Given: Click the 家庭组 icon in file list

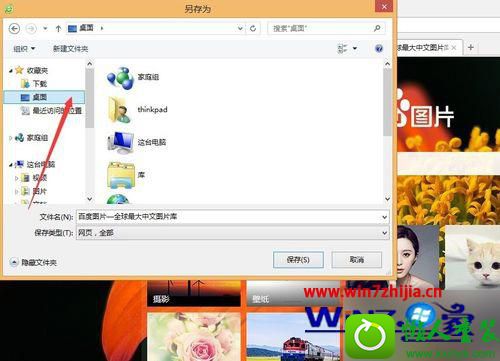Looking at the screenshot, I should tap(120, 78).
